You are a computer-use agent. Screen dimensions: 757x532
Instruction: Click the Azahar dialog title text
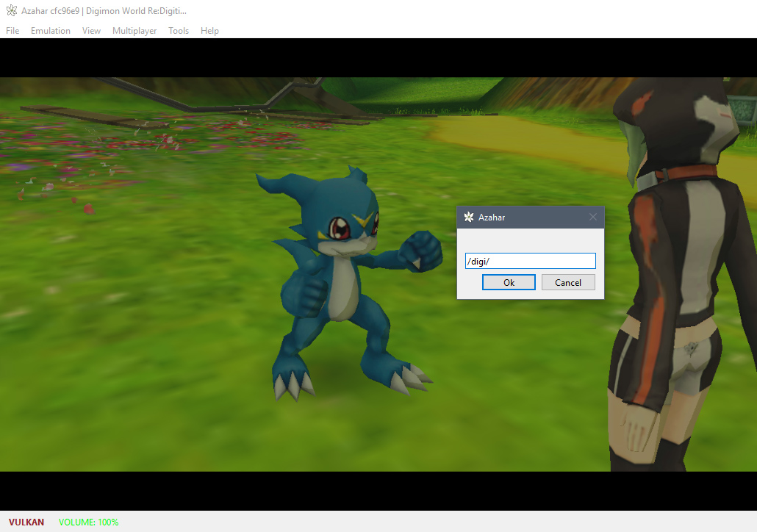(492, 218)
